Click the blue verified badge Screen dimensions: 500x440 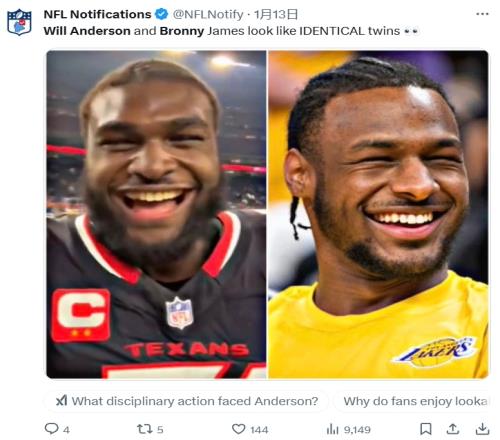tap(162, 14)
